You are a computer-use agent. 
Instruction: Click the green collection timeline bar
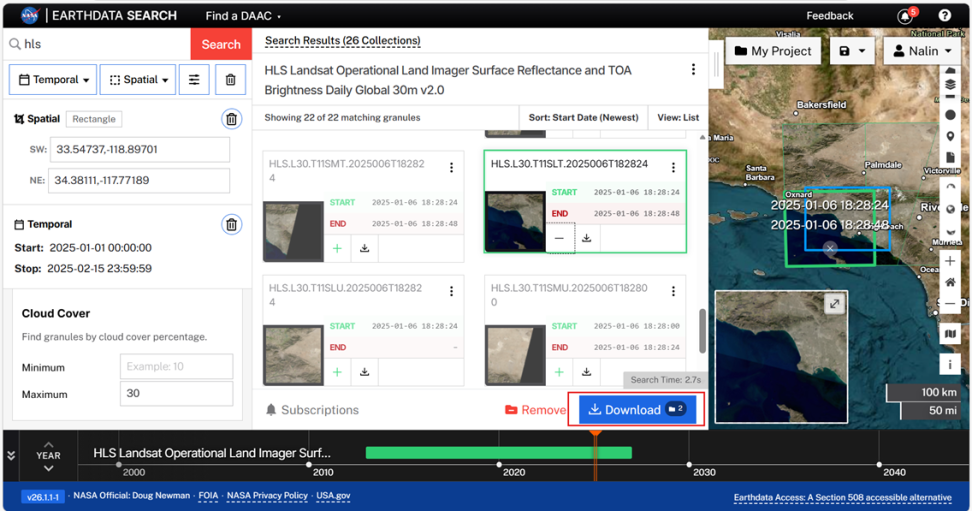click(499, 453)
